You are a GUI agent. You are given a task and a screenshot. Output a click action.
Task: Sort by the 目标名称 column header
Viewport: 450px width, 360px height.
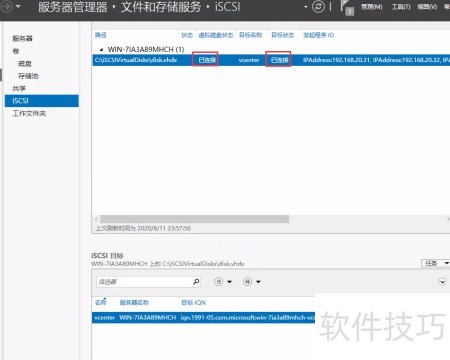click(x=250, y=35)
